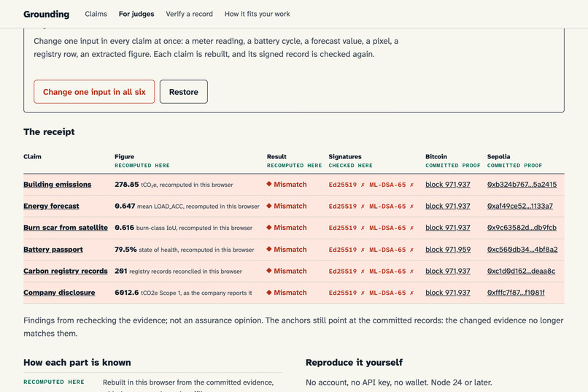
Task: Open Sepolia proof 0xfffc7f87...f1081f
Action: click(x=516, y=292)
